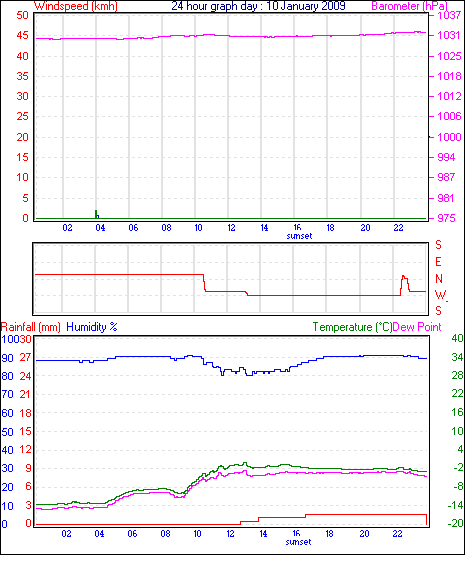Viewport: 466px width, 566px height.
Task: Click temperature axis value -8
Action: pyautogui.click(x=458, y=487)
